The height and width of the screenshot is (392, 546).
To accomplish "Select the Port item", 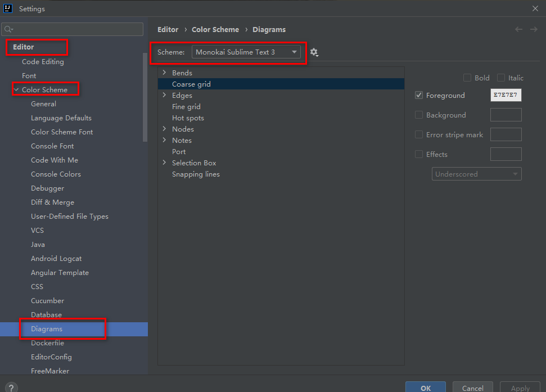I will click(179, 152).
